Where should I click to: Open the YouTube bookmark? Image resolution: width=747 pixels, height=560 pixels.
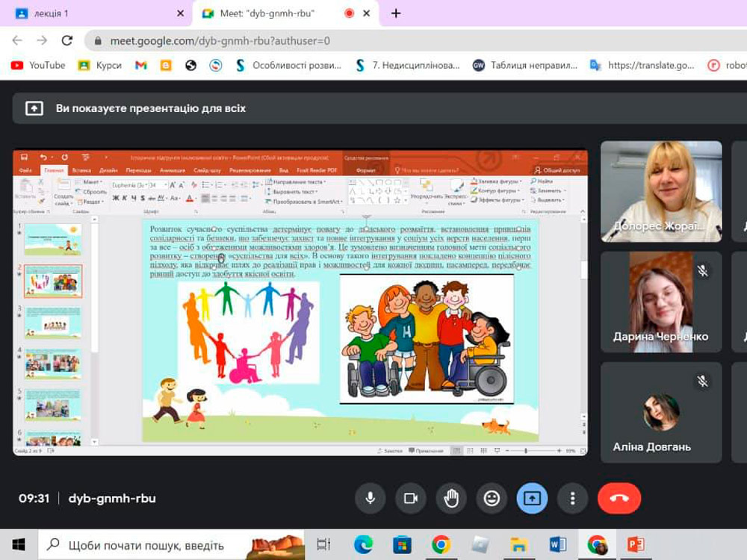38,66
